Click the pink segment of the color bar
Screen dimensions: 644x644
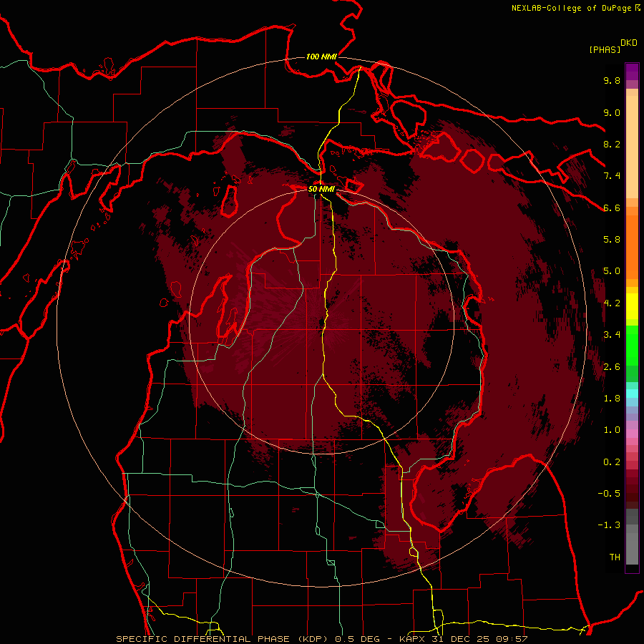tap(632, 434)
